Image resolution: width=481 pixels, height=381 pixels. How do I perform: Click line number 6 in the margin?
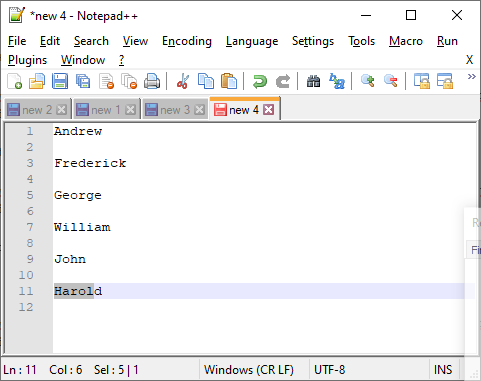point(30,211)
